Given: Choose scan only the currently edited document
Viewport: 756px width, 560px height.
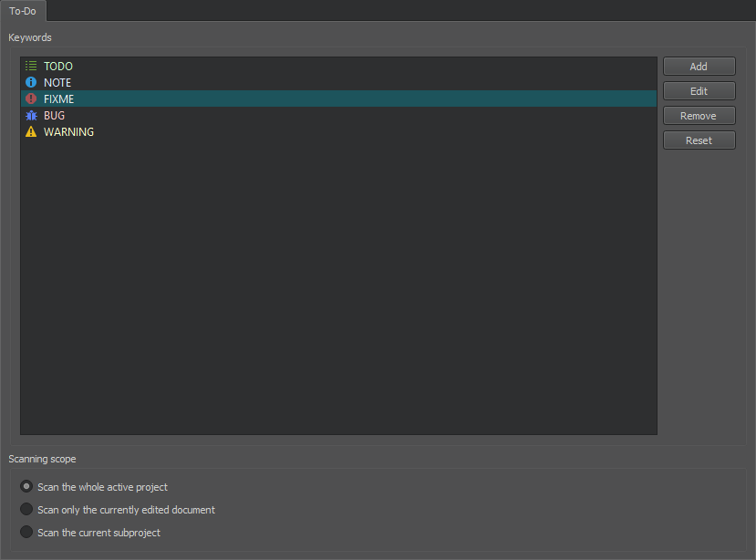Looking at the screenshot, I should pos(26,510).
